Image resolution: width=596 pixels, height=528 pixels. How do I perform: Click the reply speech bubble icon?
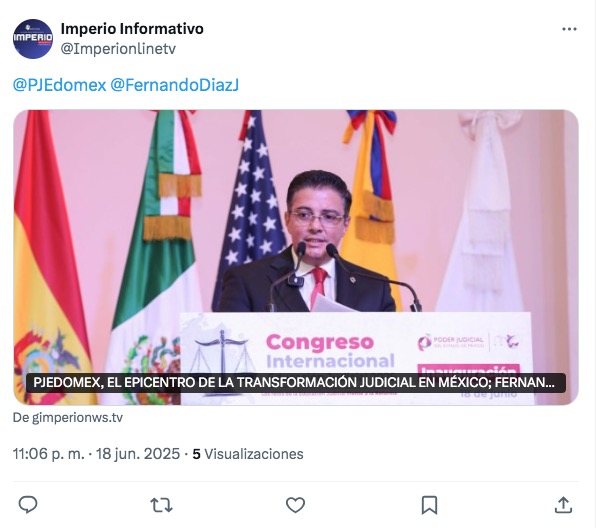(28, 505)
